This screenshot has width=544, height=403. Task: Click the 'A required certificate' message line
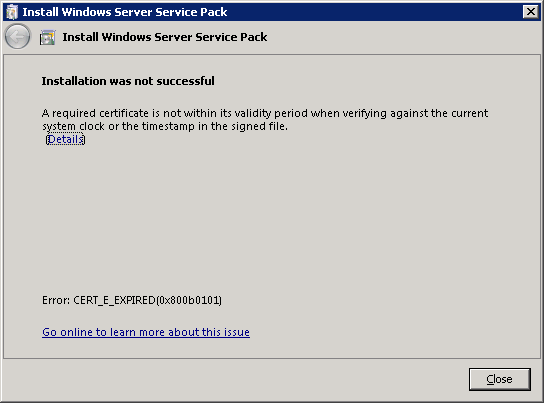(265, 113)
